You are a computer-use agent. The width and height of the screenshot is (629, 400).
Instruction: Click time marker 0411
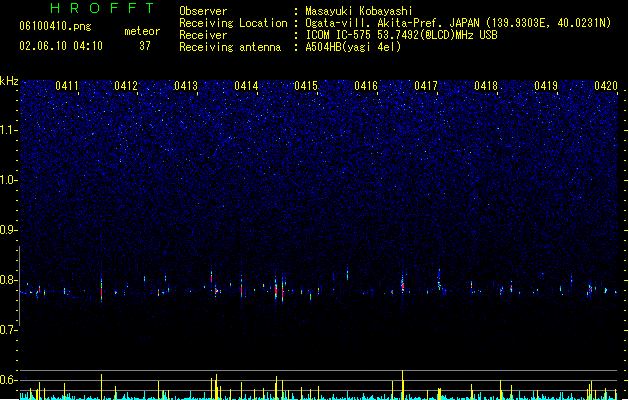67,86
